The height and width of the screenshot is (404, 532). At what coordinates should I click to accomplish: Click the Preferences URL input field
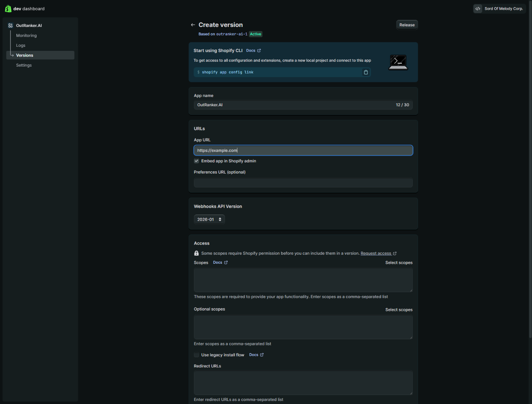(303, 183)
